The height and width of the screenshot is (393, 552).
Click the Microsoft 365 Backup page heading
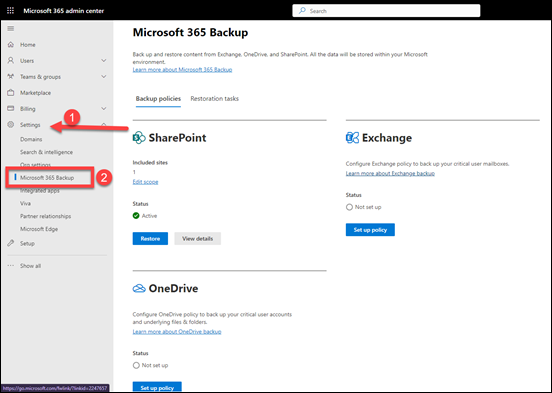point(190,32)
